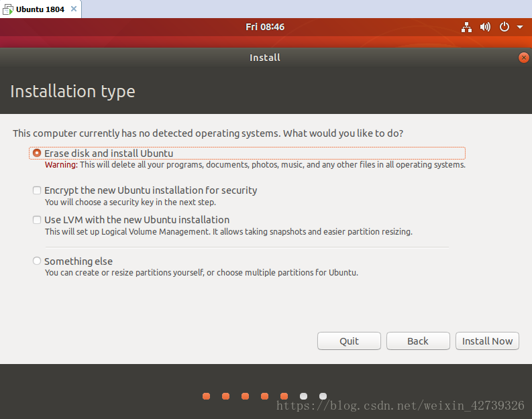Click the power icon in top bar
The width and height of the screenshot is (532, 419).
click(504, 26)
